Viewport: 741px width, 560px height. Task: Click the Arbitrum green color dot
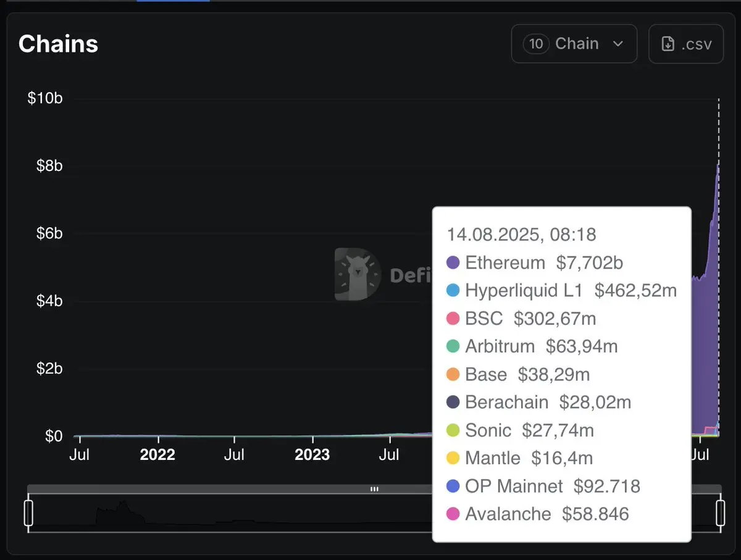pos(453,346)
